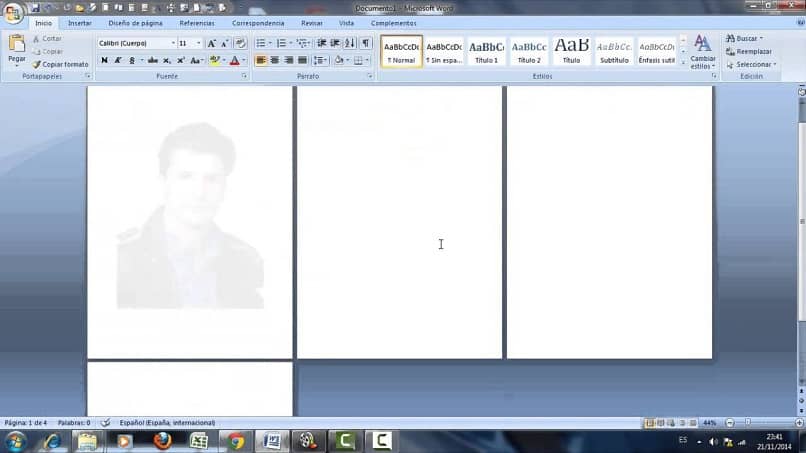This screenshot has width=806, height=453.
Task: Expand the Seleccionar dropdown
Action: pyautogui.click(x=755, y=64)
